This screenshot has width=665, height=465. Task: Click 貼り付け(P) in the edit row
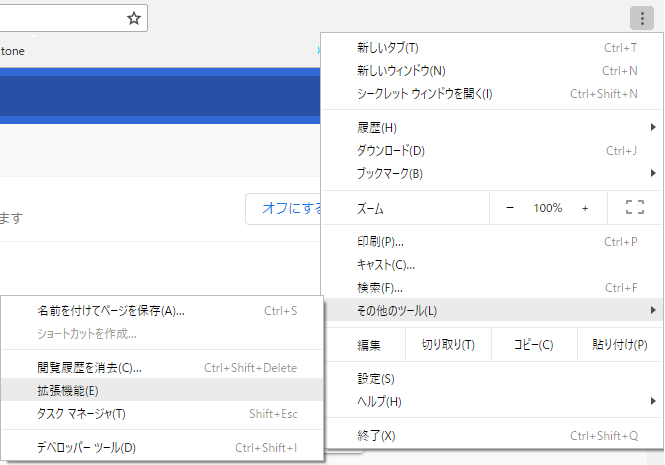click(x=620, y=345)
